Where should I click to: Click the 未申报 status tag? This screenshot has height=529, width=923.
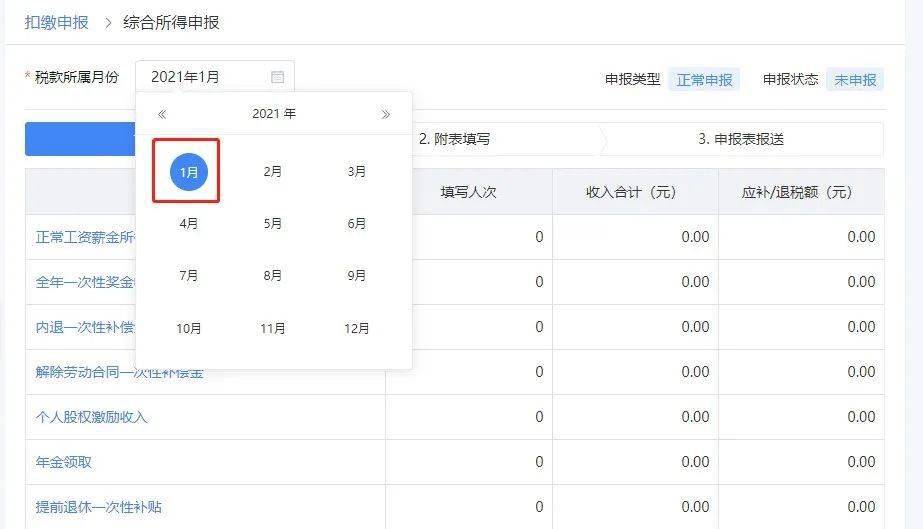point(855,79)
